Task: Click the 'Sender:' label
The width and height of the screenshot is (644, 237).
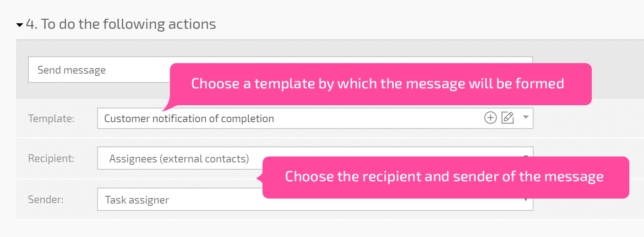Action: point(45,200)
